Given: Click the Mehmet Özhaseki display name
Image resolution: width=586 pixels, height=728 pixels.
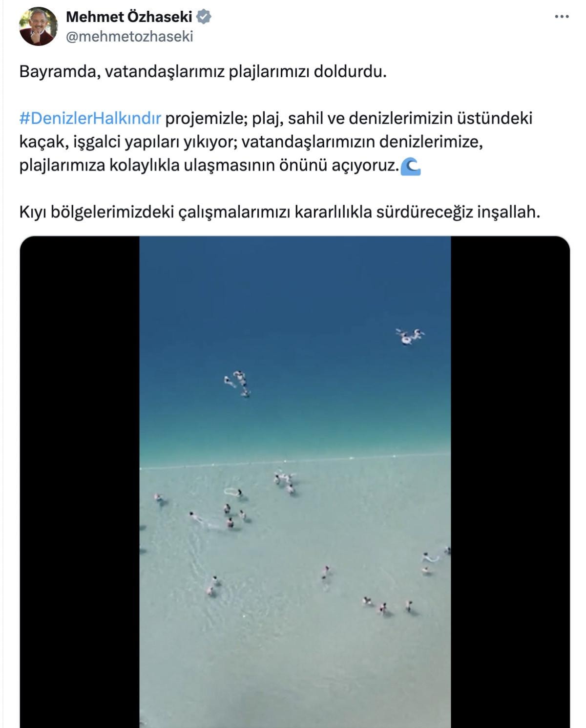Looking at the screenshot, I should tap(129, 17).
